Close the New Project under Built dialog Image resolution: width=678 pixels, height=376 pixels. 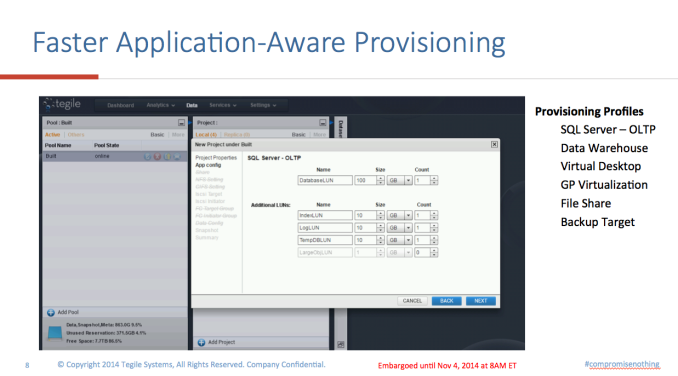click(x=494, y=144)
